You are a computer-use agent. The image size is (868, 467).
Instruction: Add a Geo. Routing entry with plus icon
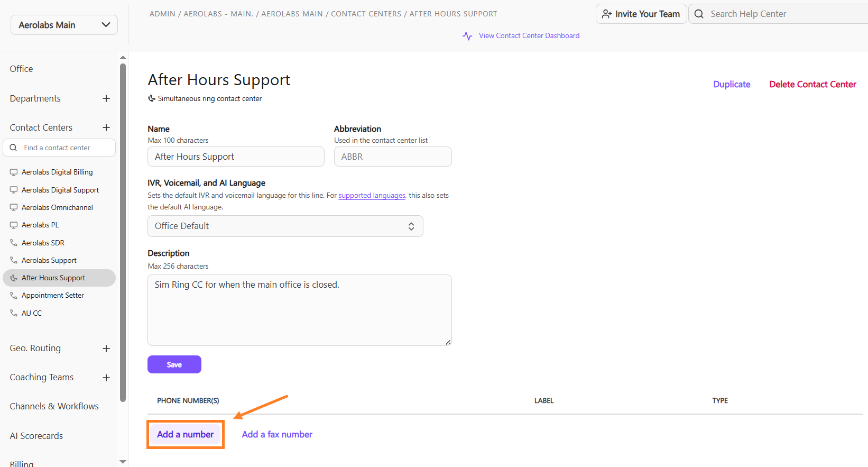[106, 349]
